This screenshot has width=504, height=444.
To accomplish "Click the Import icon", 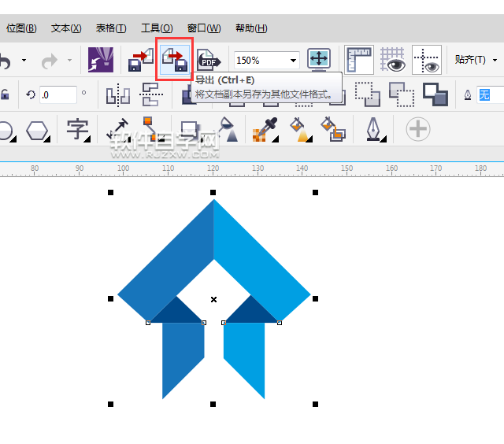I will coord(141,60).
